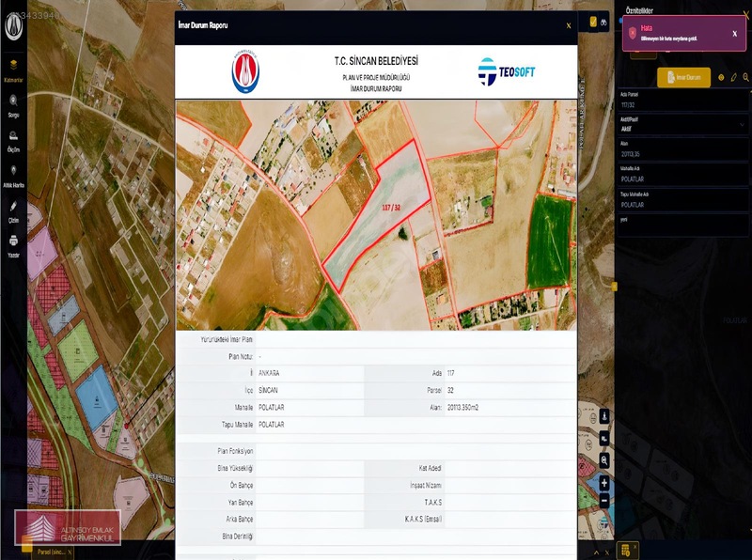The width and height of the screenshot is (752, 560).
Task: Open the Altlık Harita basemap selector
Action: point(13,177)
